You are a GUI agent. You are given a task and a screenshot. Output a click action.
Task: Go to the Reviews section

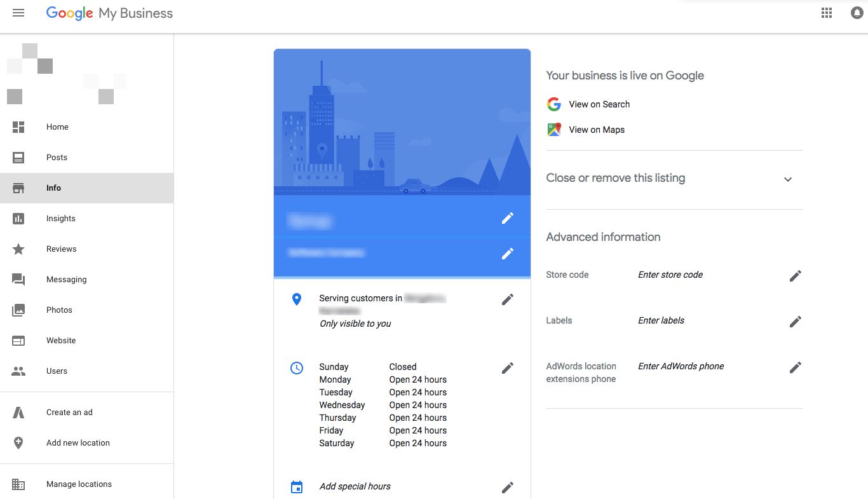86,249
